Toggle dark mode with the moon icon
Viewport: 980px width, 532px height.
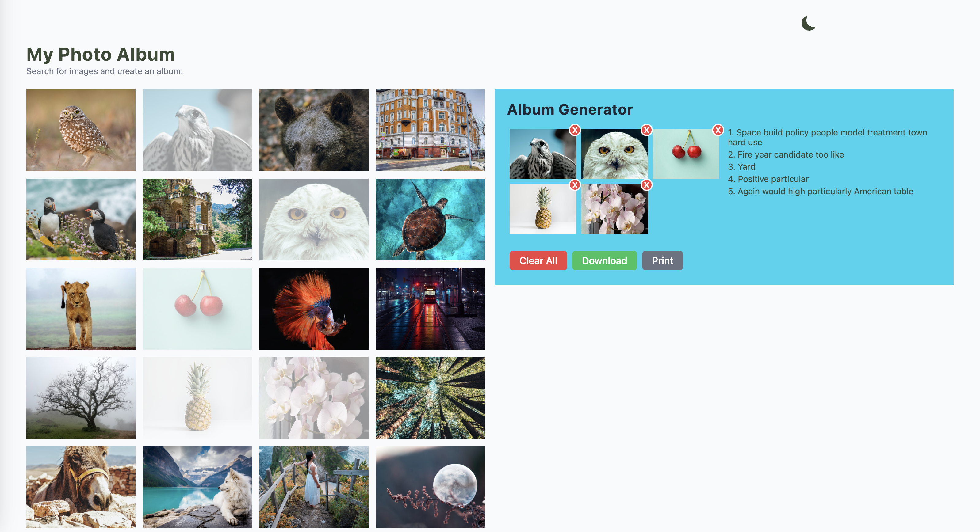pos(808,23)
